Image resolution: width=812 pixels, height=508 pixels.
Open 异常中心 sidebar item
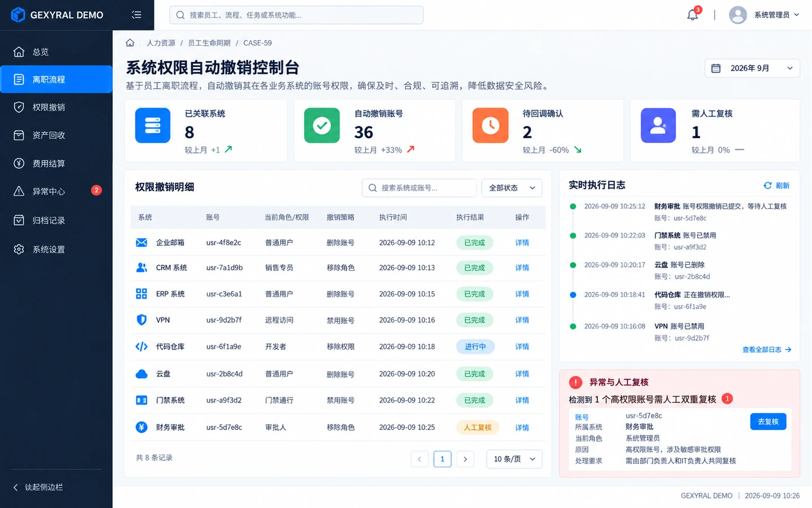[56, 191]
